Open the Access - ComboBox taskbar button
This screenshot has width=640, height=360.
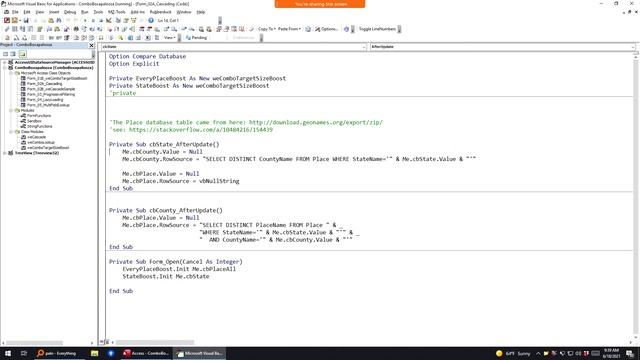(146, 353)
